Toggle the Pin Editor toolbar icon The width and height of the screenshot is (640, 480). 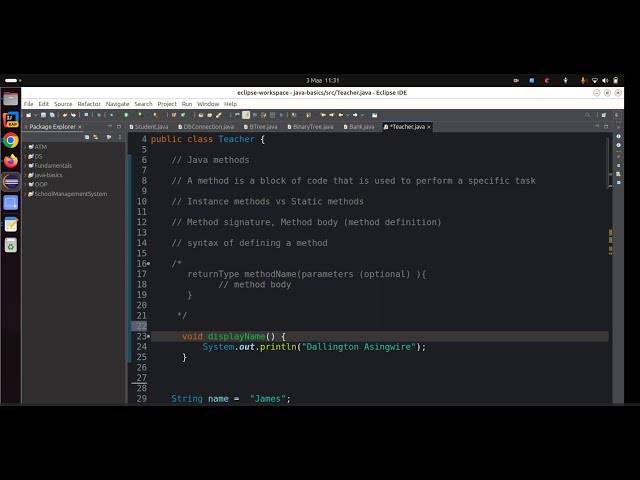coord(374,115)
